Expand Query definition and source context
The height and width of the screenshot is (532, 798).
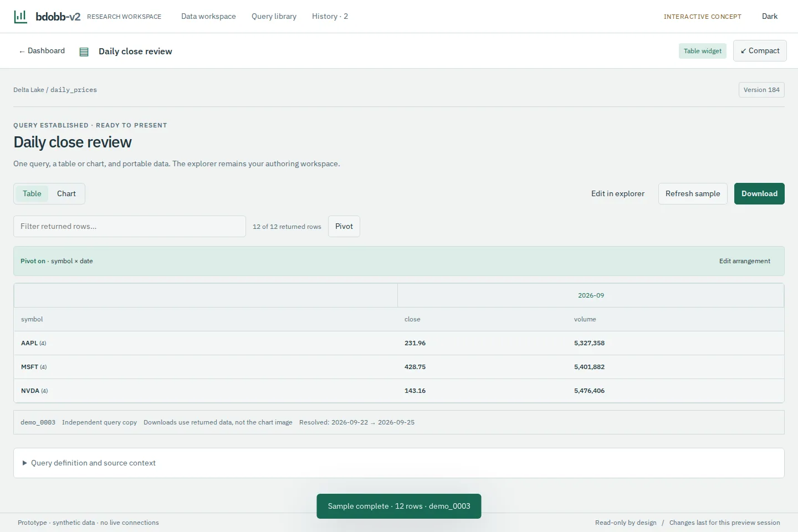[x=399, y=463]
